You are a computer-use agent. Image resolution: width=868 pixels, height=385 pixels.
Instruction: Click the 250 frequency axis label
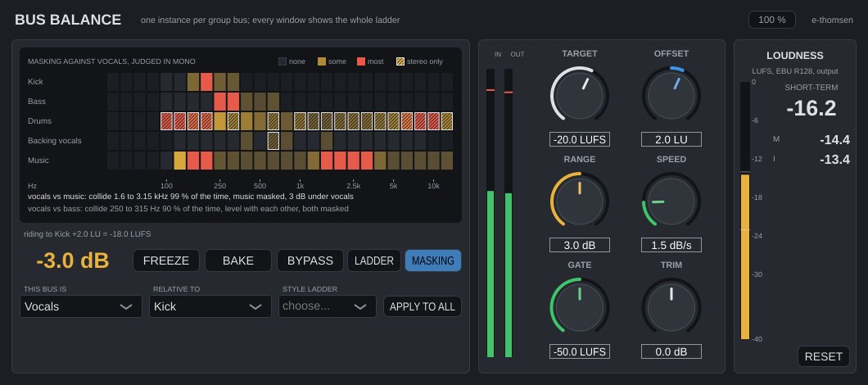click(x=219, y=186)
